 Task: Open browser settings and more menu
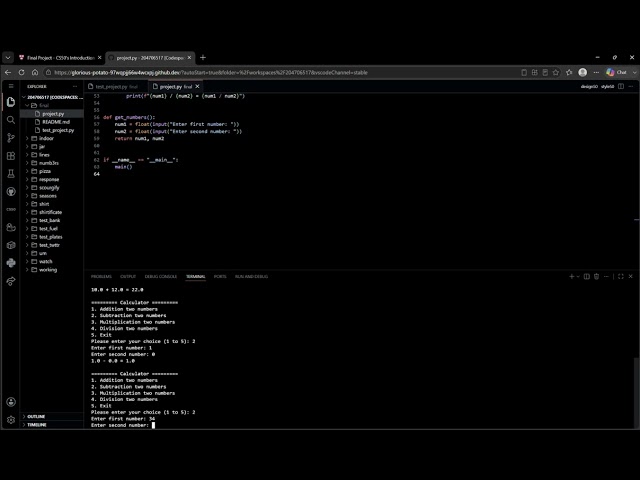click(596, 72)
